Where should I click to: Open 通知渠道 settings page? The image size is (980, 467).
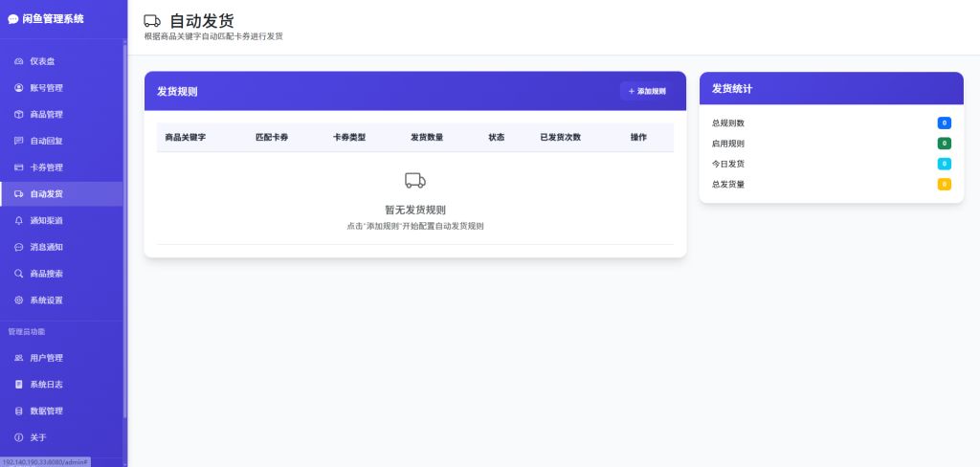click(x=61, y=221)
